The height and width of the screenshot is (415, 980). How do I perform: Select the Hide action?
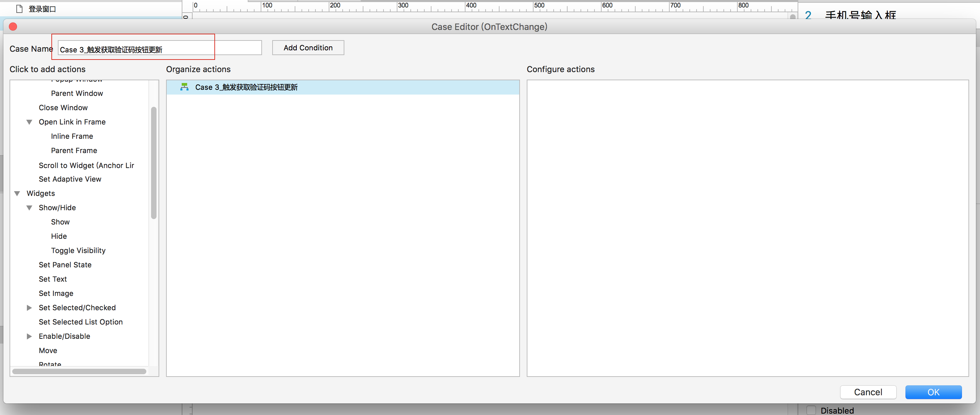(x=59, y=236)
